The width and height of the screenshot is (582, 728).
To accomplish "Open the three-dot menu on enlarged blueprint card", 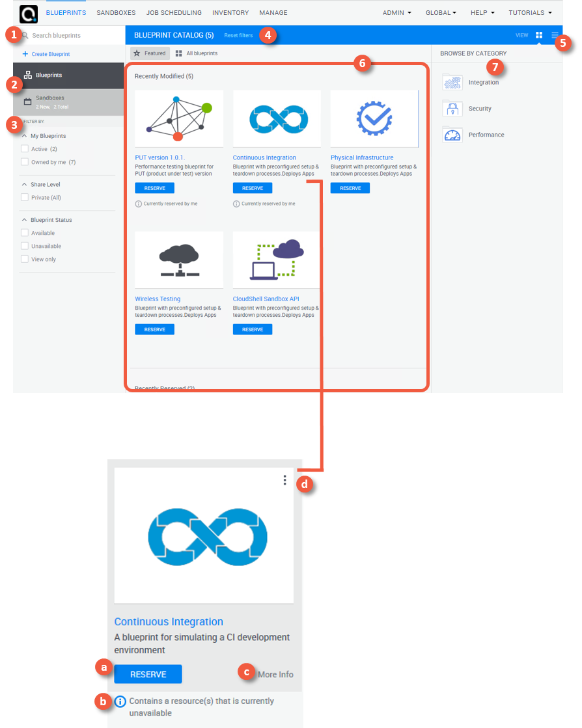I will (284, 480).
